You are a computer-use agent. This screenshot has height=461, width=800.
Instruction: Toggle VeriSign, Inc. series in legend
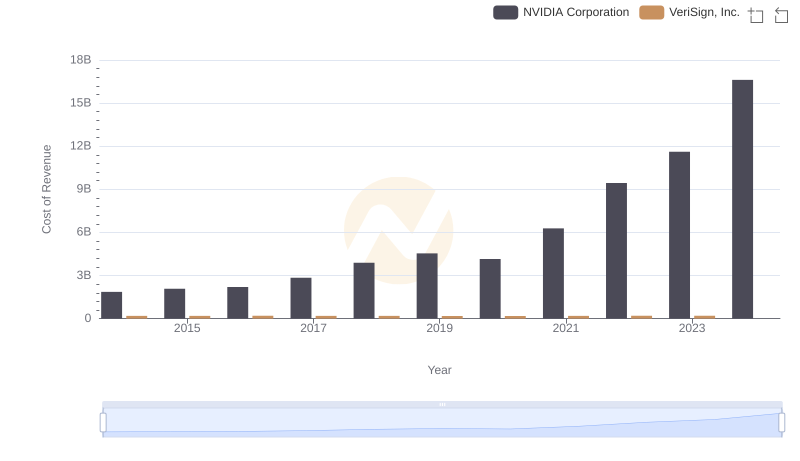[689, 12]
